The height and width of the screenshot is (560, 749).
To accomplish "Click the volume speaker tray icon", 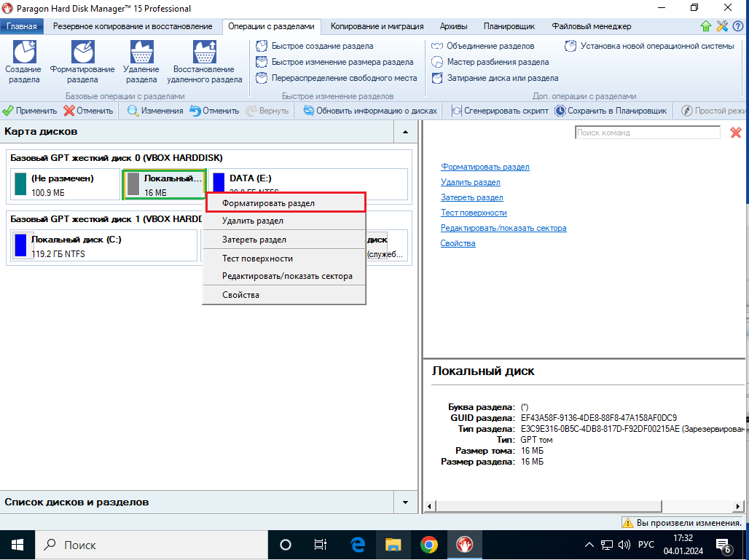I will [624, 545].
